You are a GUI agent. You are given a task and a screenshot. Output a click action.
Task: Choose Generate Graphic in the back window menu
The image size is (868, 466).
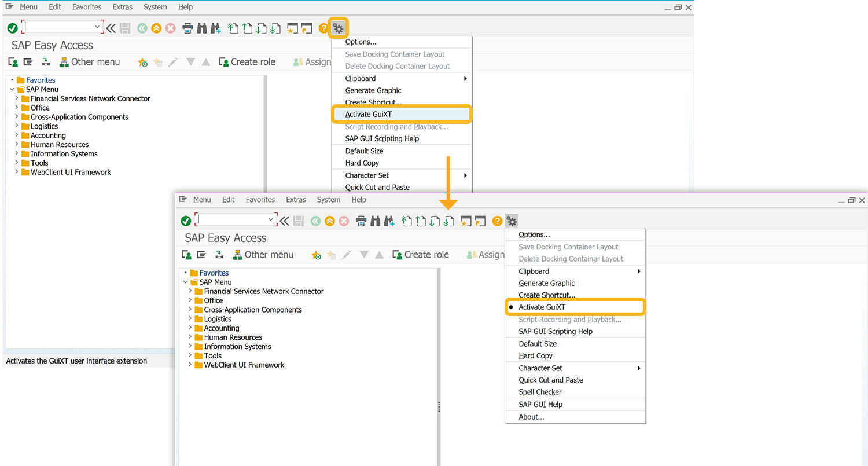coord(402,90)
